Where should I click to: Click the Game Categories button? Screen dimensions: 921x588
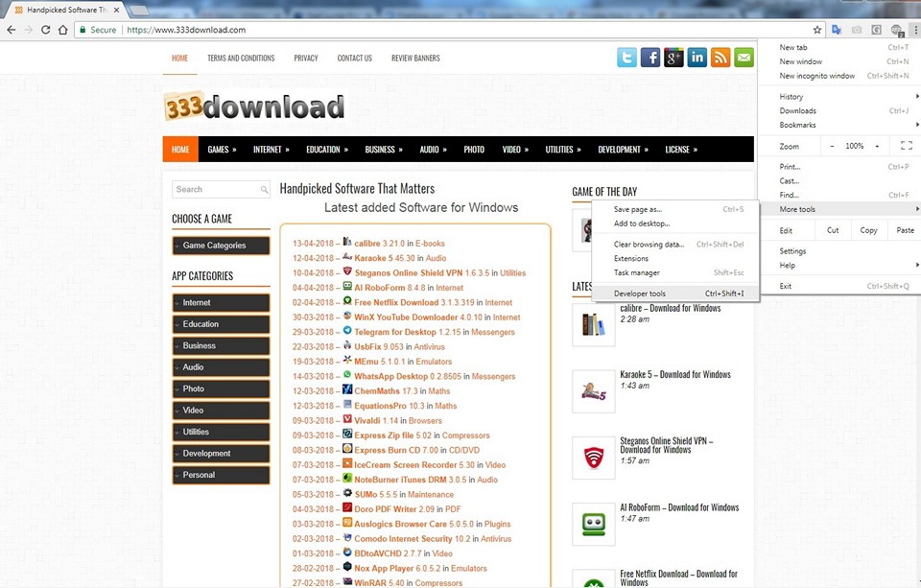coord(221,246)
